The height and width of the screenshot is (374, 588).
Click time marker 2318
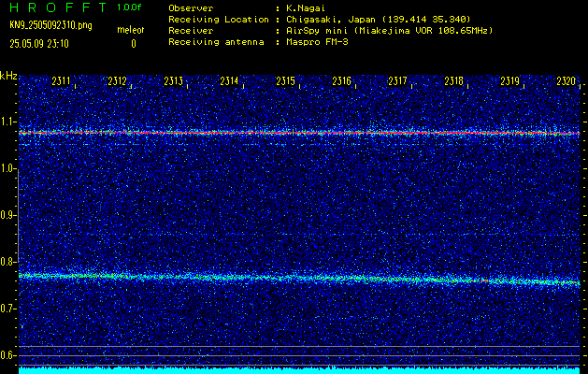point(453,81)
